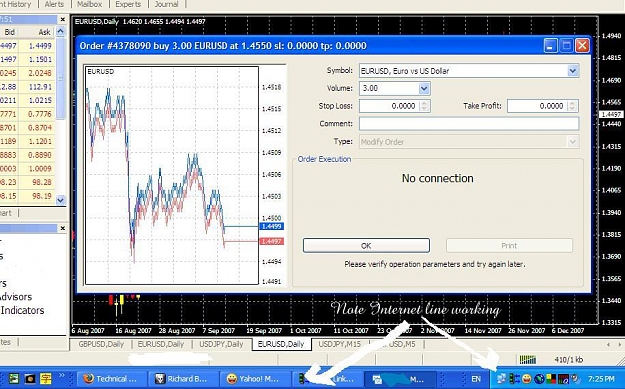Click the Comment text field
The width and height of the screenshot is (625, 389).
(469, 124)
